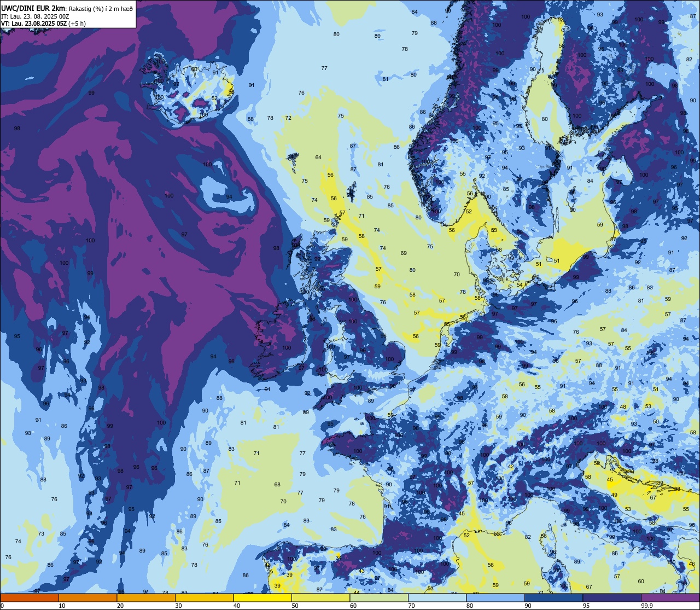Click the map humidity value "68"
Image resolution: width=700 pixels, height=610 pixels.
pos(277,485)
